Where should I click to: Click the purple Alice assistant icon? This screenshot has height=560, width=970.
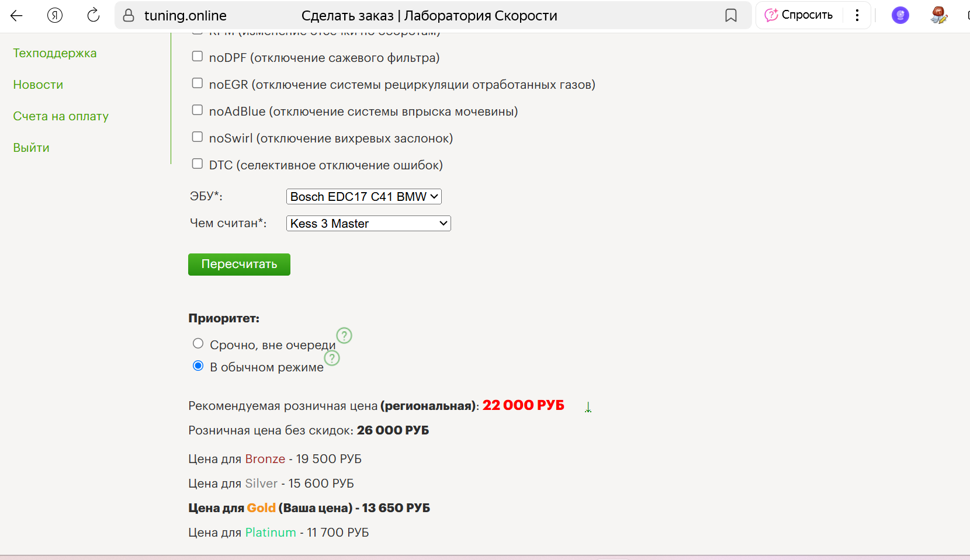900,16
